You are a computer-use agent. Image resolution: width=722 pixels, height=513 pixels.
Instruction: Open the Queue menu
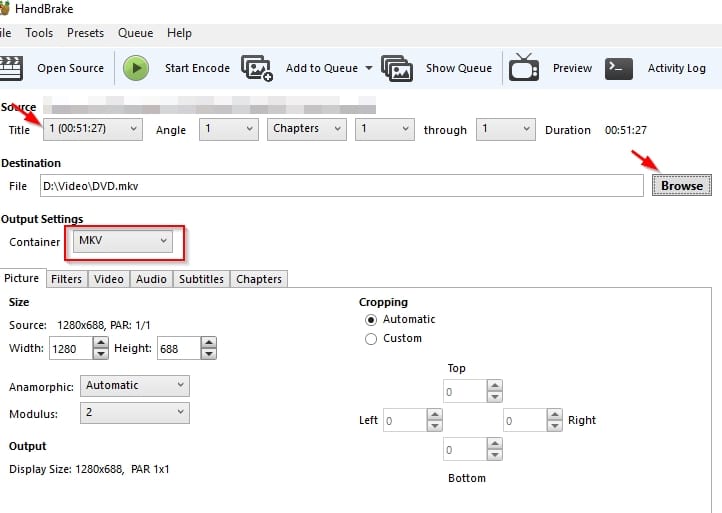(135, 33)
